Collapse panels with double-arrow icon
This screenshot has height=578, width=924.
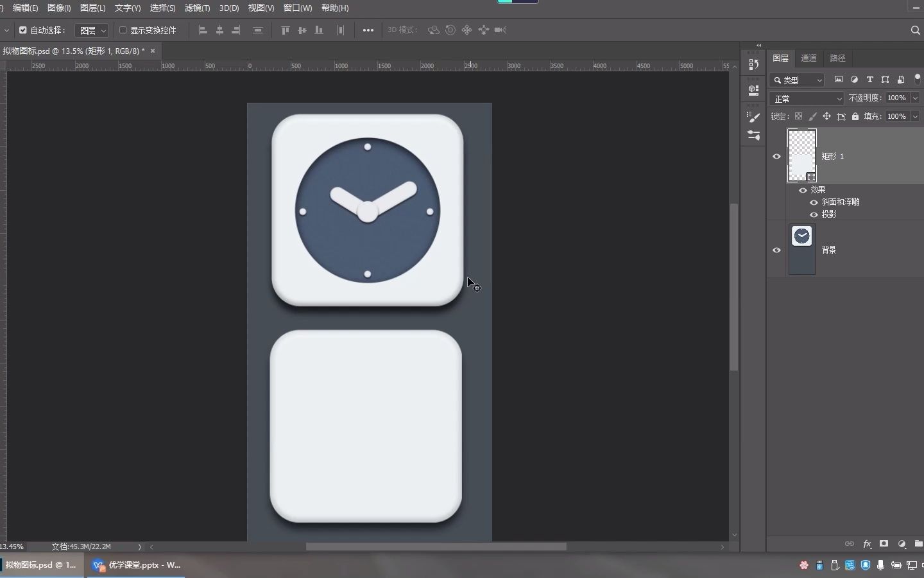click(758, 46)
